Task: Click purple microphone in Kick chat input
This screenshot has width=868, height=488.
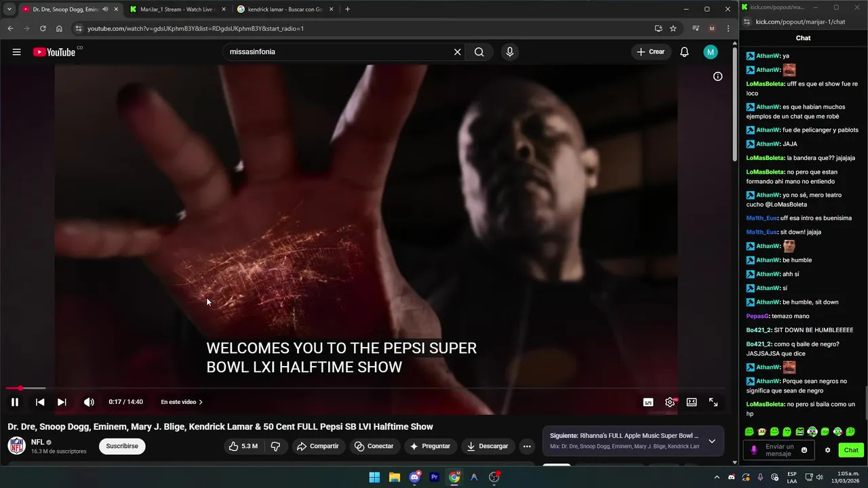Action: pyautogui.click(x=753, y=450)
